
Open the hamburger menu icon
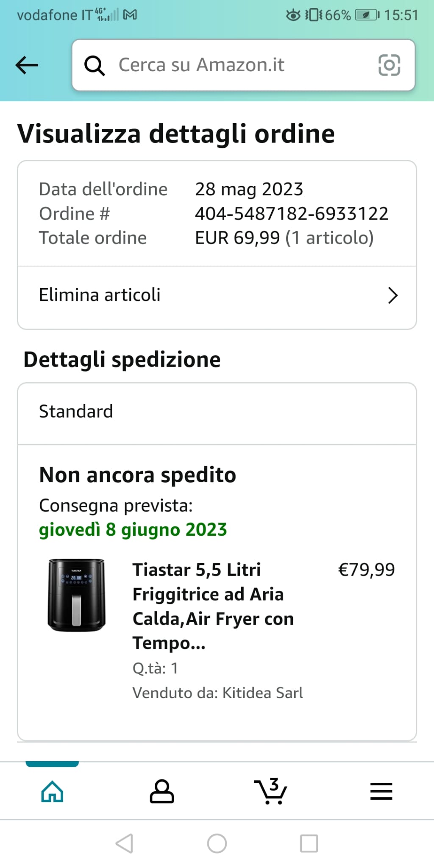point(381,791)
